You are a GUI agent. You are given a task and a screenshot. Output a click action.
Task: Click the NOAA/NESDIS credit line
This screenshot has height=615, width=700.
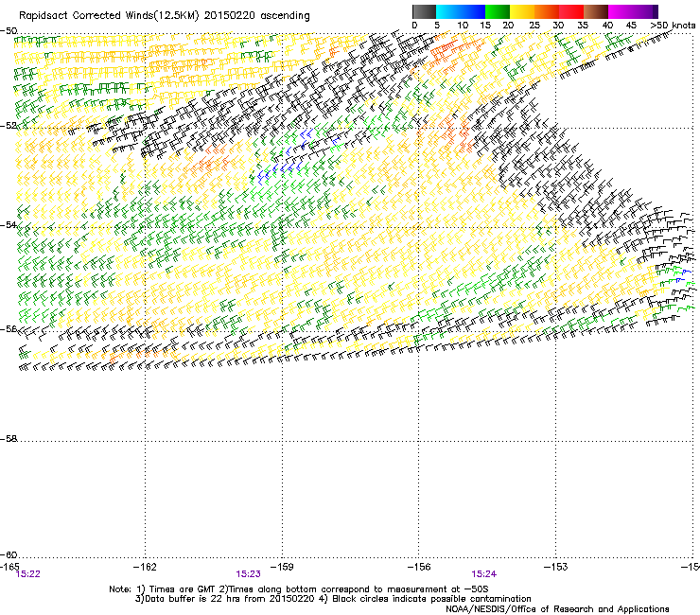[x=557, y=609]
